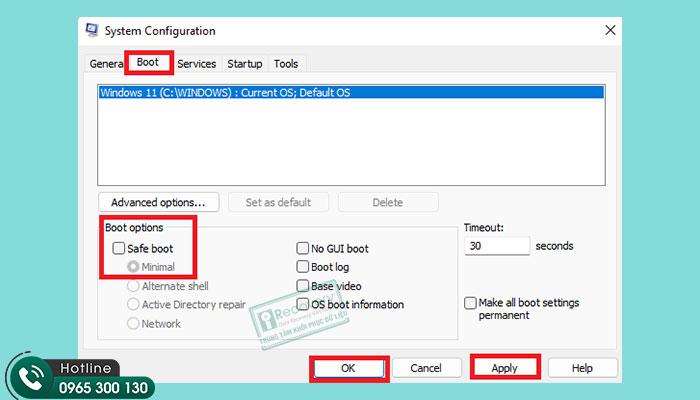This screenshot has height=400, width=700.
Task: Click the Cancel button
Action: 426,368
